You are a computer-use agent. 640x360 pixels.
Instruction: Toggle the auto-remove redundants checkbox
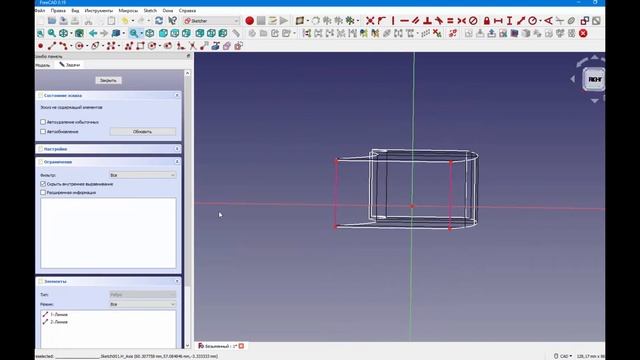click(x=43, y=122)
